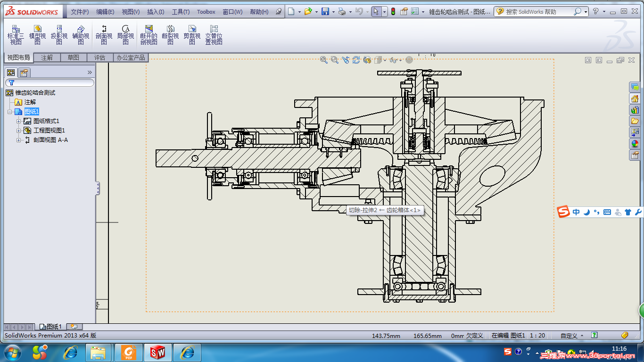Open the 工具(T) menu
Screen dimensions: 644x362
tap(181, 12)
